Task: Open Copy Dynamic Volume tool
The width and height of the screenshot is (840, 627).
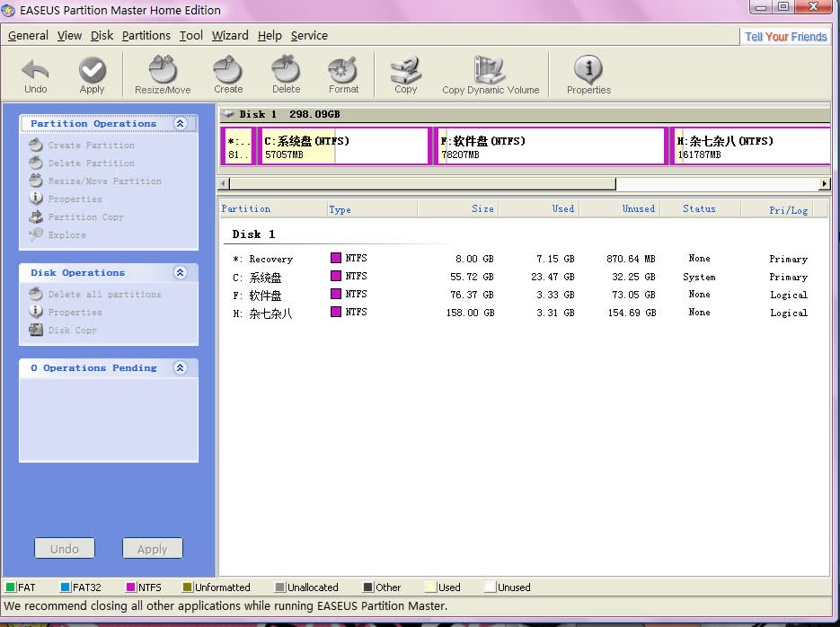Action: pyautogui.click(x=491, y=75)
